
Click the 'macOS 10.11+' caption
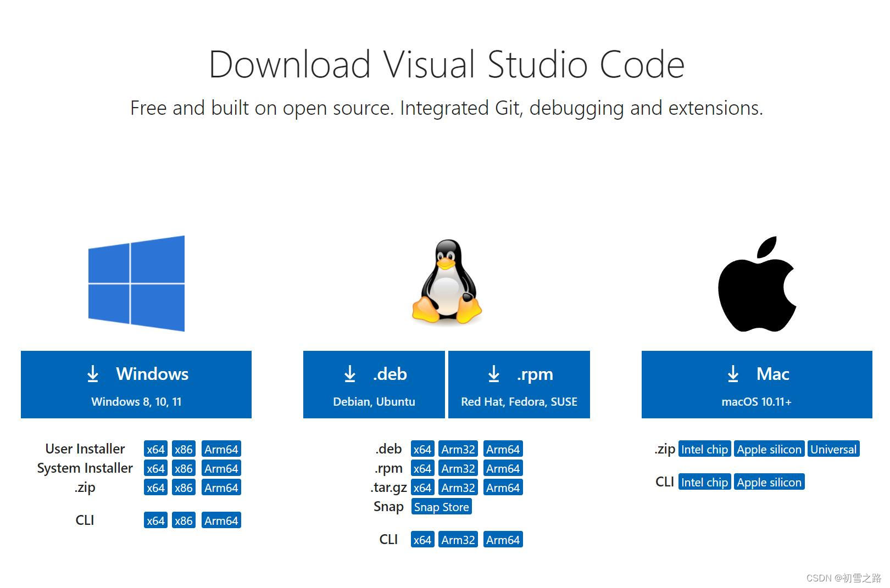pyautogui.click(x=756, y=402)
